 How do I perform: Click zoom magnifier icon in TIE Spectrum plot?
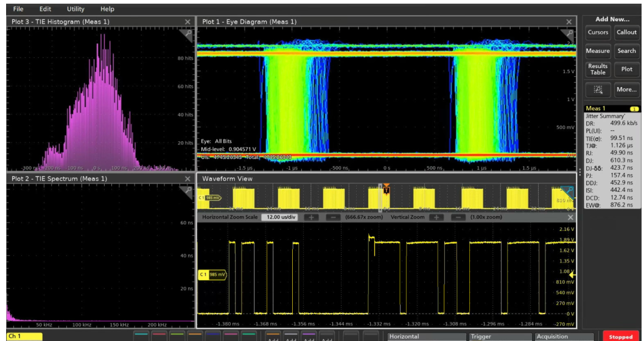coord(187,191)
